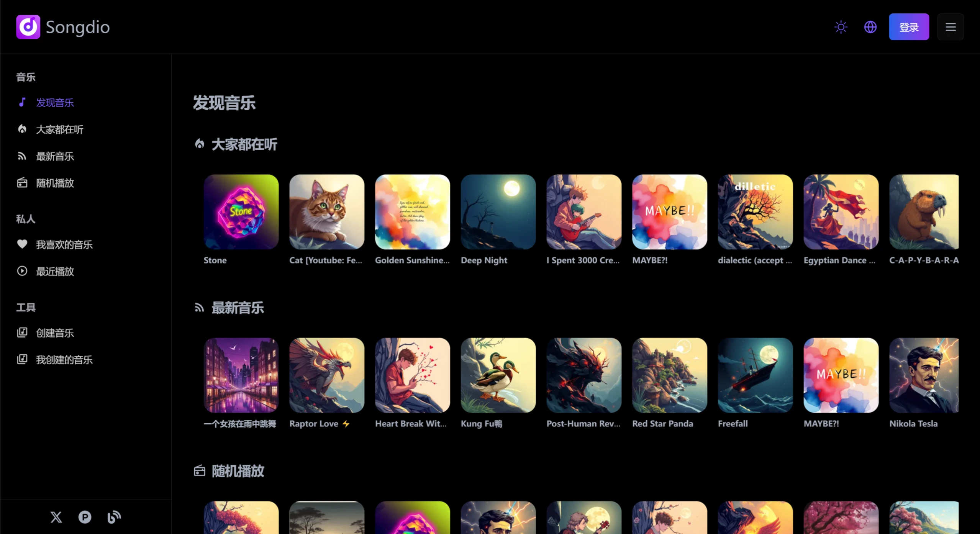Viewport: 980px width, 534px height.
Task: Toggle light mode with the sun icon
Action: click(x=841, y=27)
